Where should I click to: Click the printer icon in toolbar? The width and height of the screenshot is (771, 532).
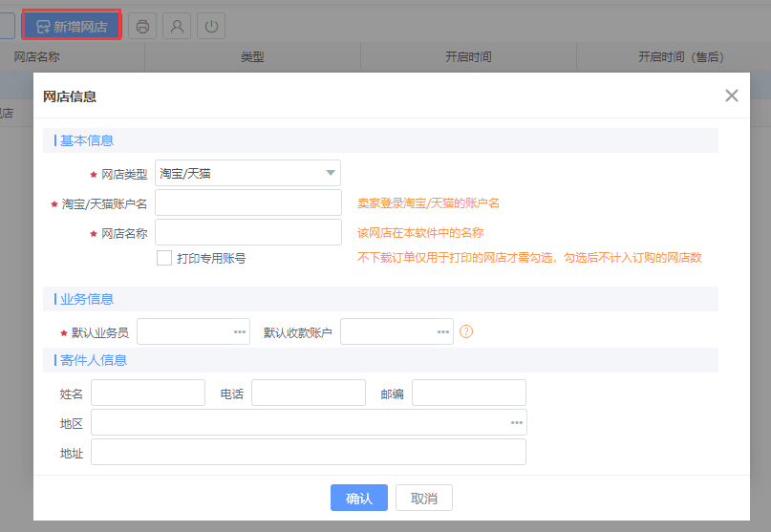click(142, 26)
